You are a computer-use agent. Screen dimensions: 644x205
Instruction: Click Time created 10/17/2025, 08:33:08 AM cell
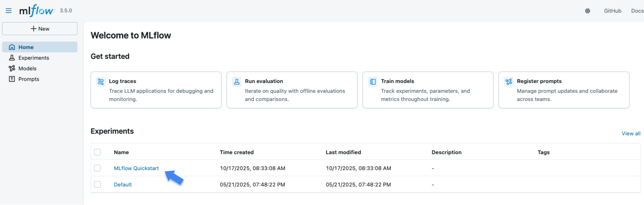point(253,168)
